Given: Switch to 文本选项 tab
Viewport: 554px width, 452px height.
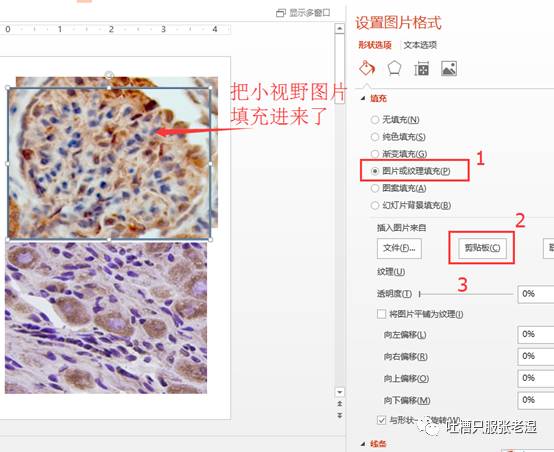Looking at the screenshot, I should click(420, 45).
